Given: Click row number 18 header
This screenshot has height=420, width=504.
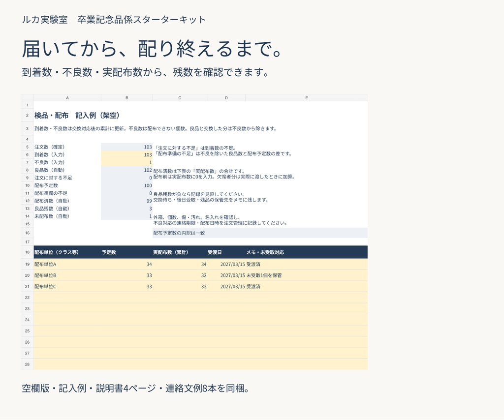Looking at the screenshot, I should tap(28, 252).
